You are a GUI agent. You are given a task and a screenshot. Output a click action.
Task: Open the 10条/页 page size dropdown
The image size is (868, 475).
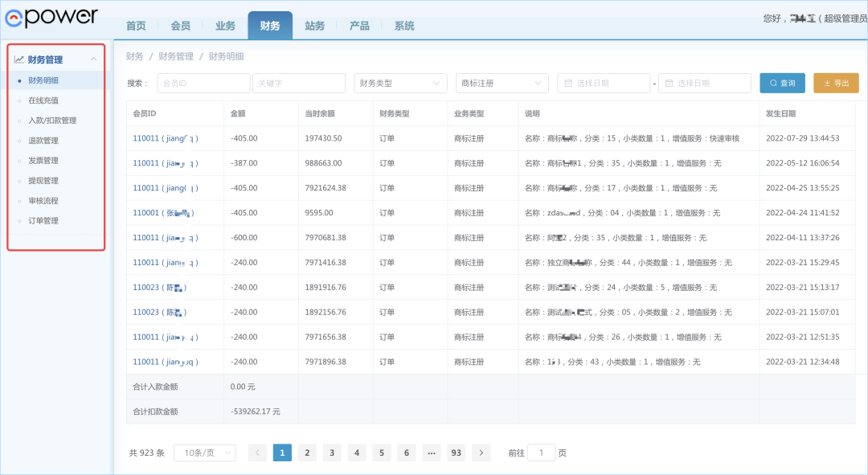pos(204,452)
